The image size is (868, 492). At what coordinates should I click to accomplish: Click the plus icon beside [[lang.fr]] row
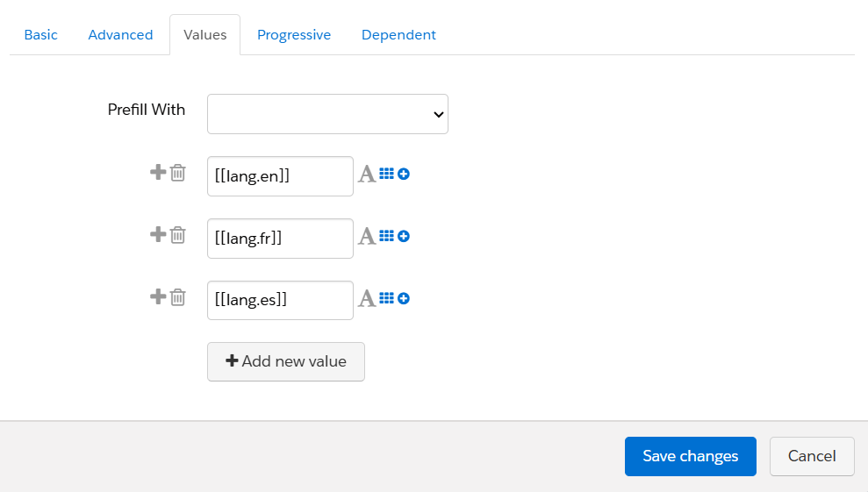[158, 234]
